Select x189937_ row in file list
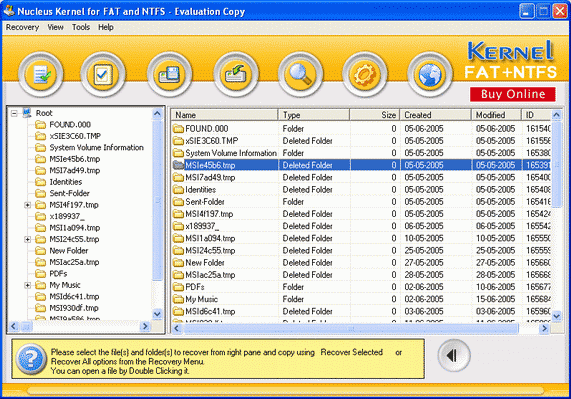This screenshot has height=399, width=571. (361, 226)
